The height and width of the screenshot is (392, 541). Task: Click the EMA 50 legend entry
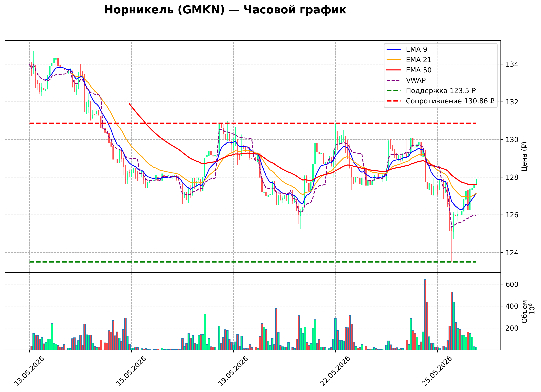(409, 70)
